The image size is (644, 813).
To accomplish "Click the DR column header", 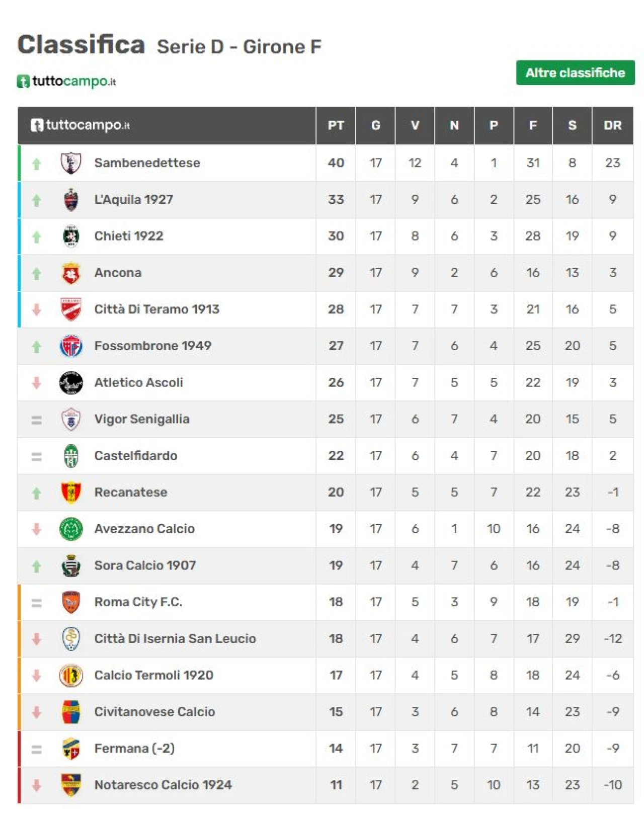I will click(x=612, y=125).
